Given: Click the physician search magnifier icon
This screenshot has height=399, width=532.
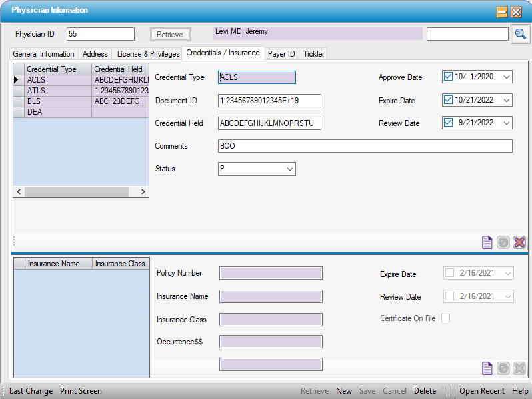Looking at the screenshot, I should [520, 34].
